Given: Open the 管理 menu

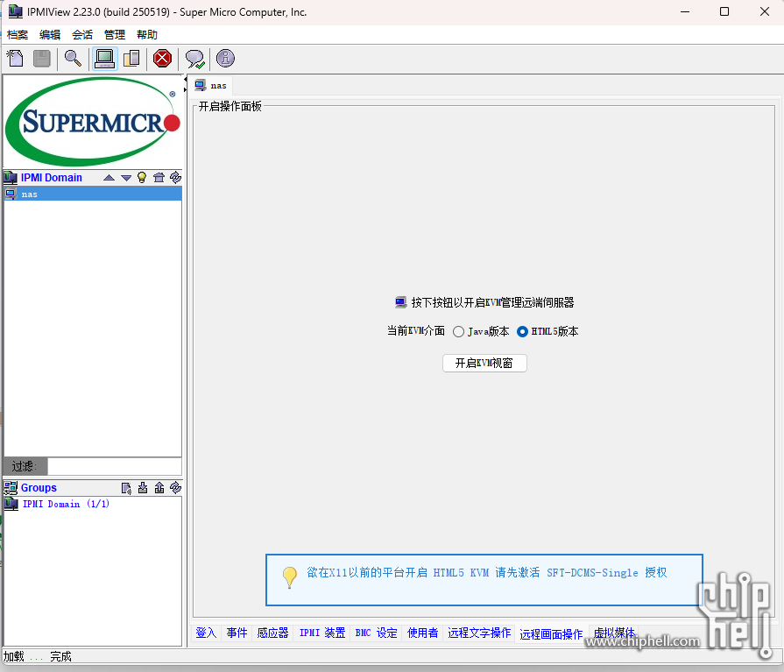Looking at the screenshot, I should click(114, 33).
